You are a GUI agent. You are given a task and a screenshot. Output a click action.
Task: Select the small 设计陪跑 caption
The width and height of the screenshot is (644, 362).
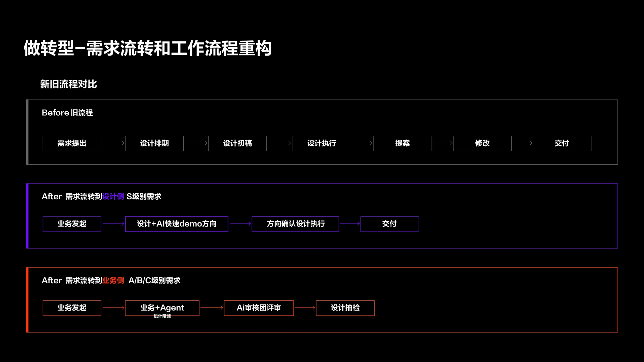[x=162, y=316]
